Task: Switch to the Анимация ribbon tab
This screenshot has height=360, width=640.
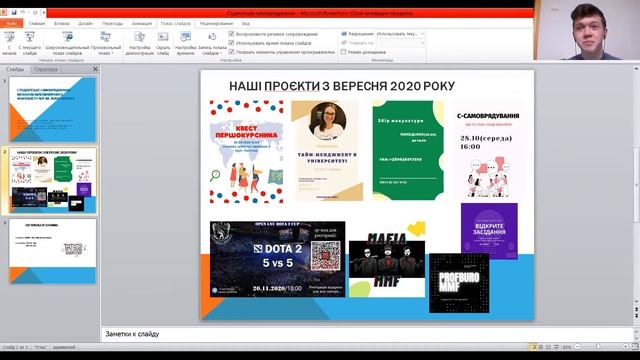Action: pos(142,24)
